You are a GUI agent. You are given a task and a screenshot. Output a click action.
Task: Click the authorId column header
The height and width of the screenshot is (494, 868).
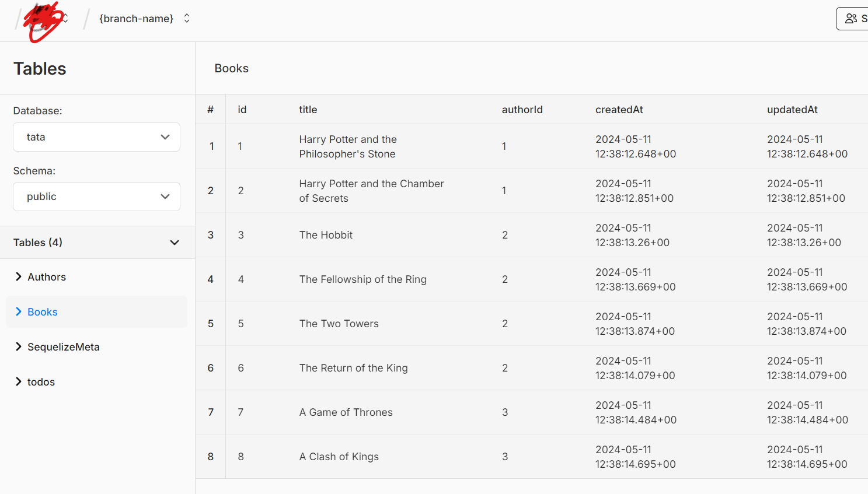pos(522,110)
